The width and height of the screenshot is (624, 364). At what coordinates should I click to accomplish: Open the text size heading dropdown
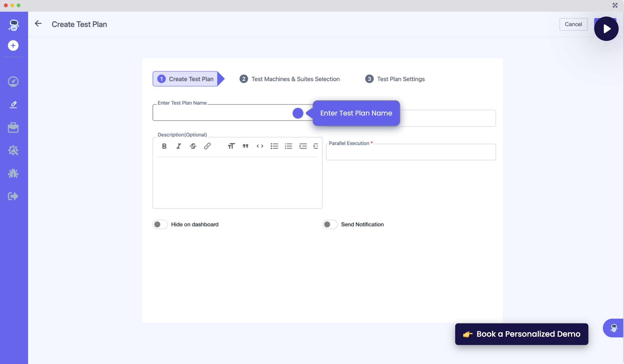click(x=231, y=146)
